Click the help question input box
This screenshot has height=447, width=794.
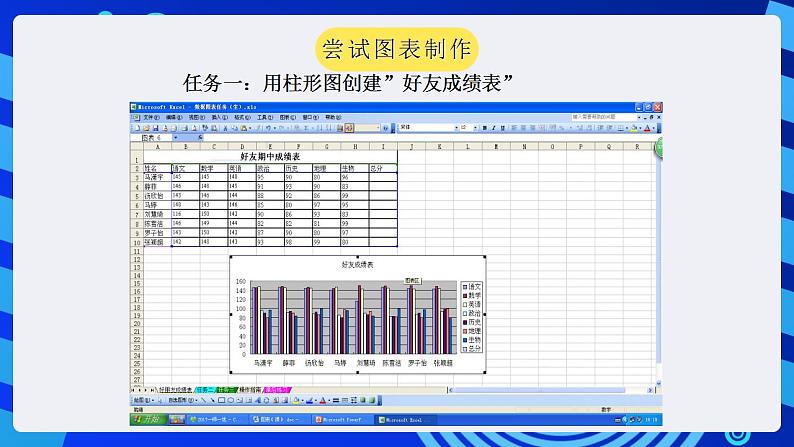coord(603,117)
